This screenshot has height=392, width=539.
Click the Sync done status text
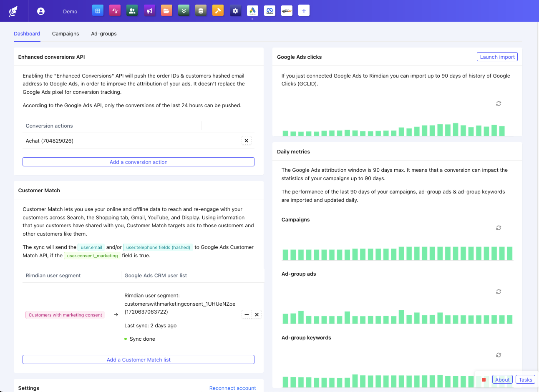tap(142, 339)
